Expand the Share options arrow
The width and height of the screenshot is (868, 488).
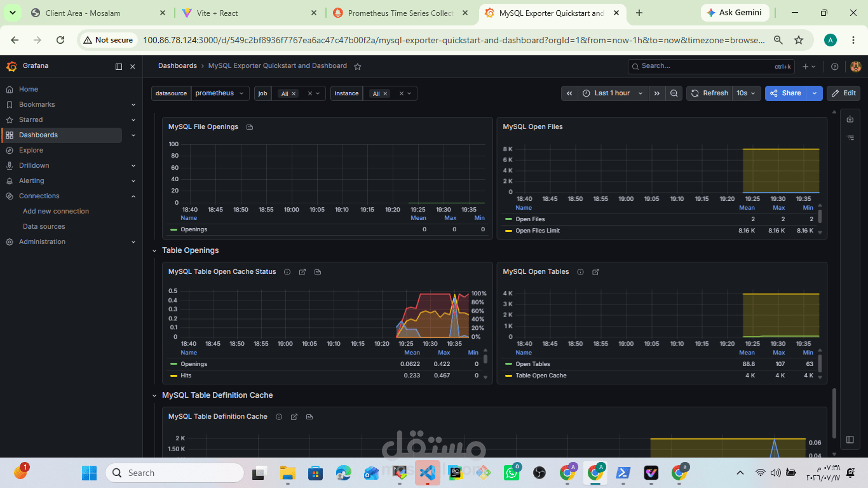click(x=815, y=93)
